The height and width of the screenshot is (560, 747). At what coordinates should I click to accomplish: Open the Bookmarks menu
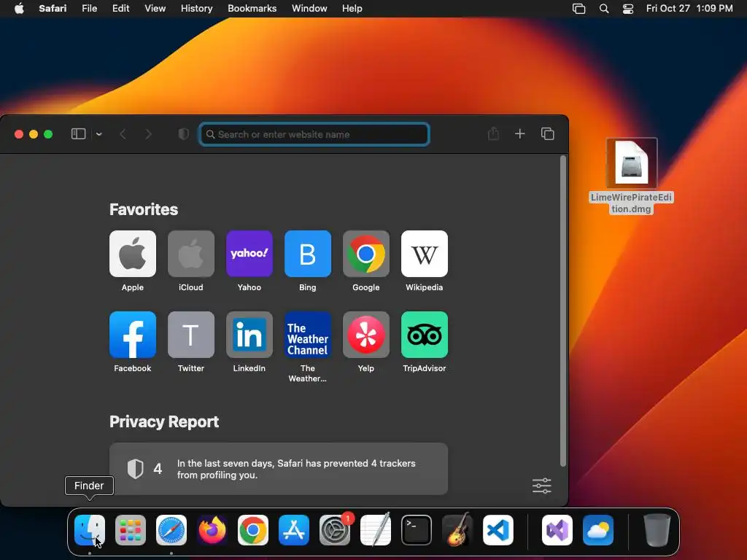click(252, 9)
